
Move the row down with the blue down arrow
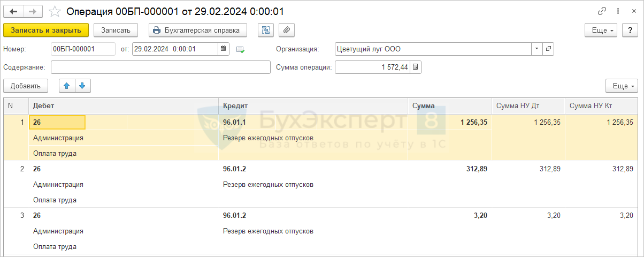83,86
